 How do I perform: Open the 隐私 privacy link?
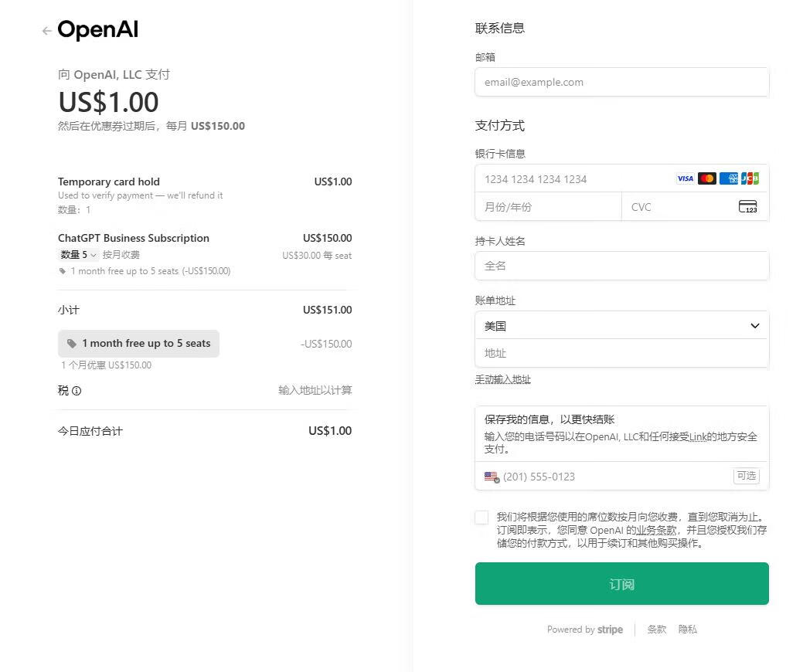tap(687, 630)
